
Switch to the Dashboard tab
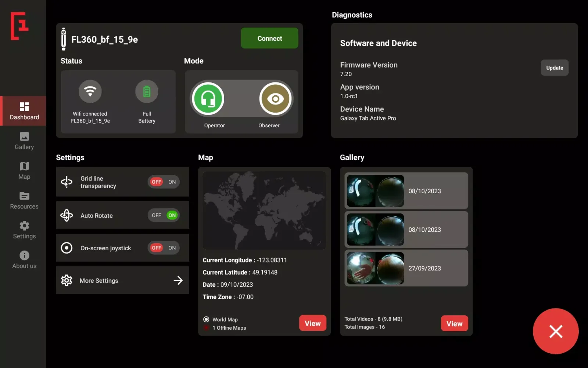point(24,111)
